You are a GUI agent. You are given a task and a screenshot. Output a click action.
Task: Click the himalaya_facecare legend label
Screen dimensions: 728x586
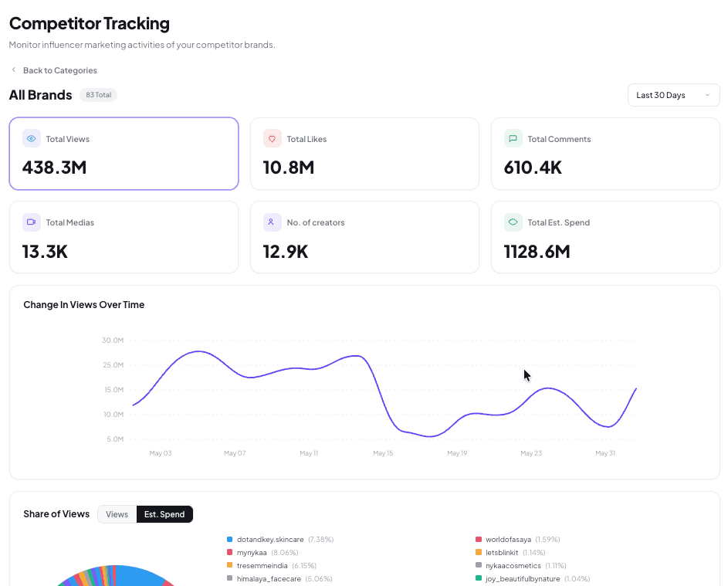point(269,578)
